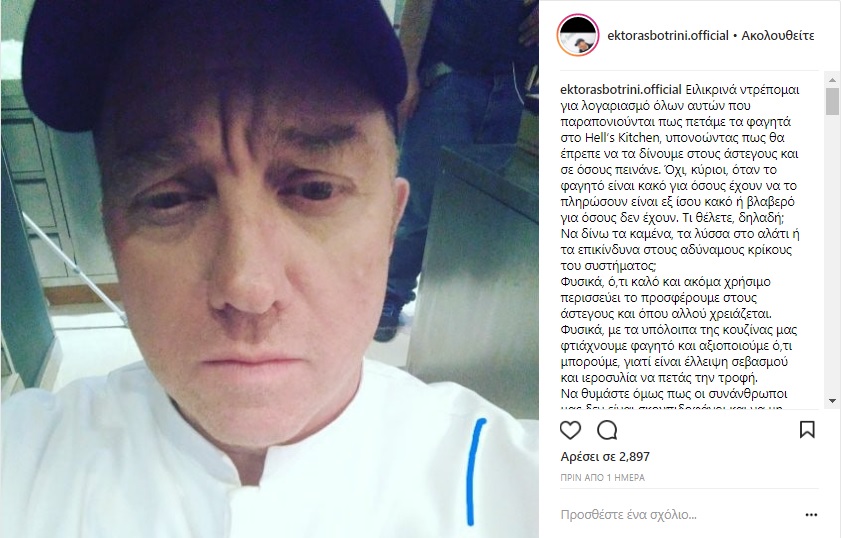Open comments with the speech bubble icon
The height and width of the screenshot is (538, 841).
pyautogui.click(x=607, y=430)
